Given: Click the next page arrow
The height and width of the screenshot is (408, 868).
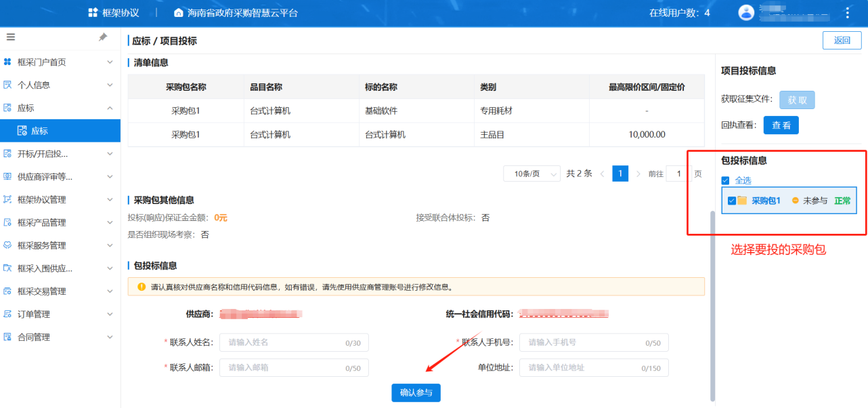Looking at the screenshot, I should coord(638,174).
